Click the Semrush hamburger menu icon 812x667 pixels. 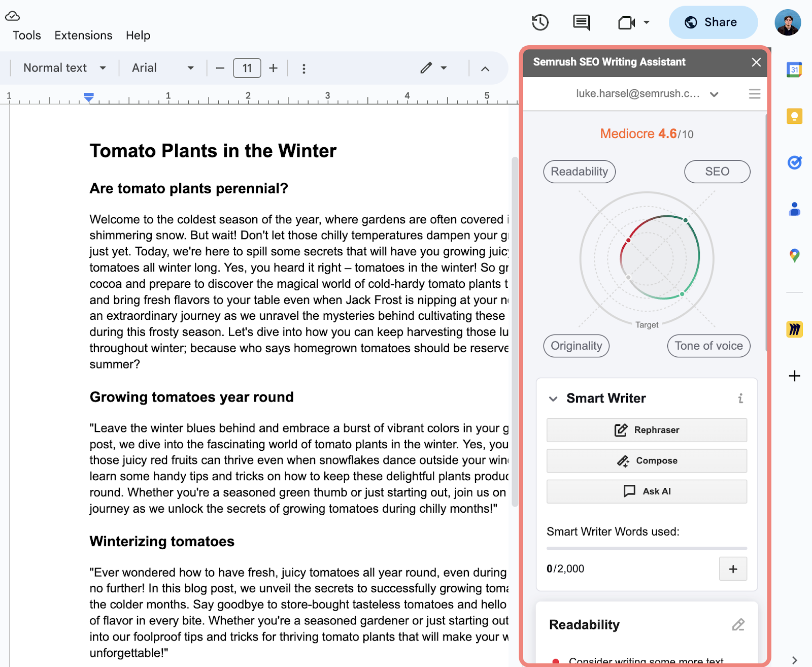[x=755, y=94]
